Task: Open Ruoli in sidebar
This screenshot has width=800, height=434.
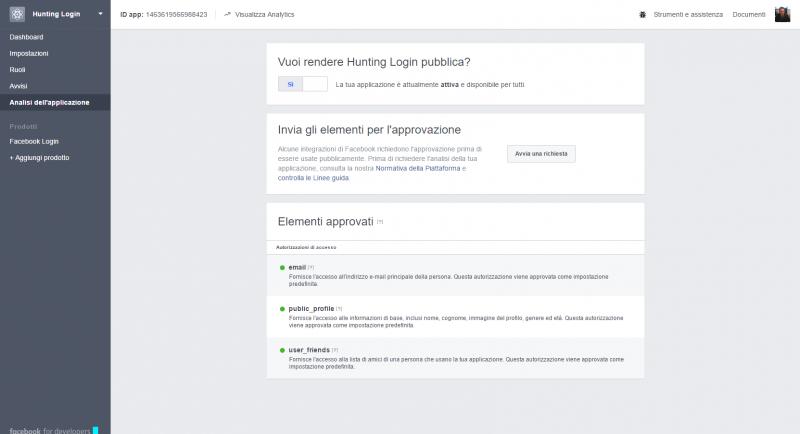Action: tap(17, 69)
